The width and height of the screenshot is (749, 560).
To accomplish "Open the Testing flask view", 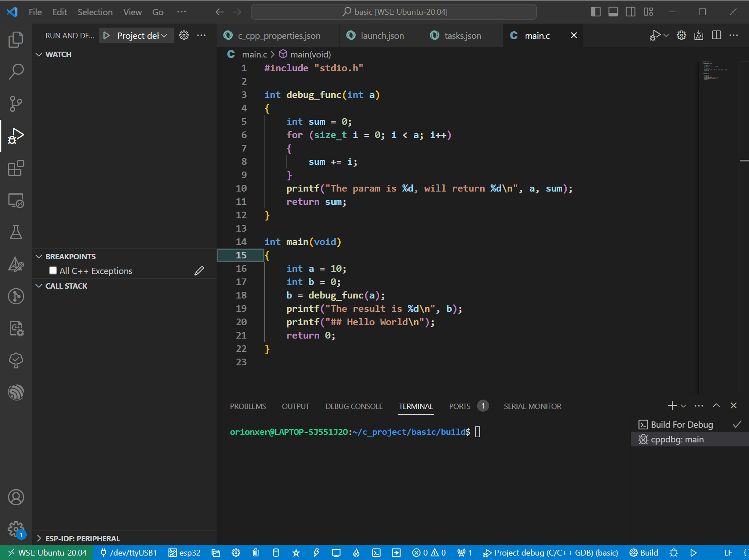I will click(x=16, y=232).
